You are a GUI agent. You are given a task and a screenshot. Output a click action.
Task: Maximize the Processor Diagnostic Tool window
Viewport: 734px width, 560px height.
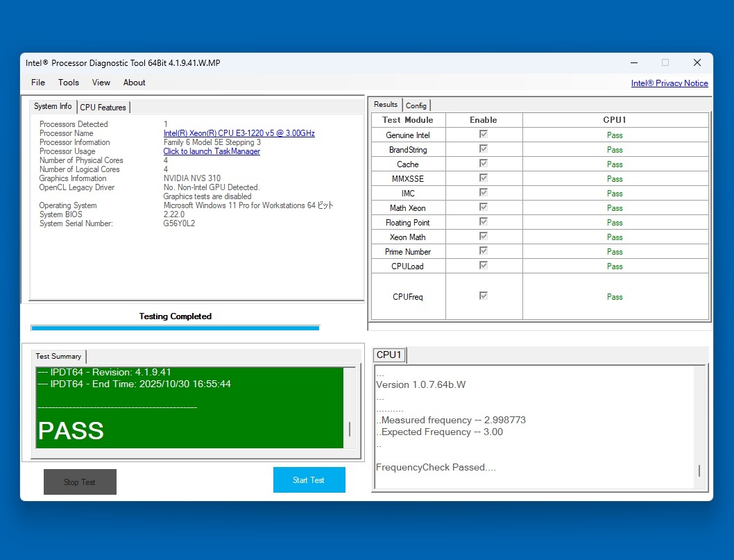665,62
